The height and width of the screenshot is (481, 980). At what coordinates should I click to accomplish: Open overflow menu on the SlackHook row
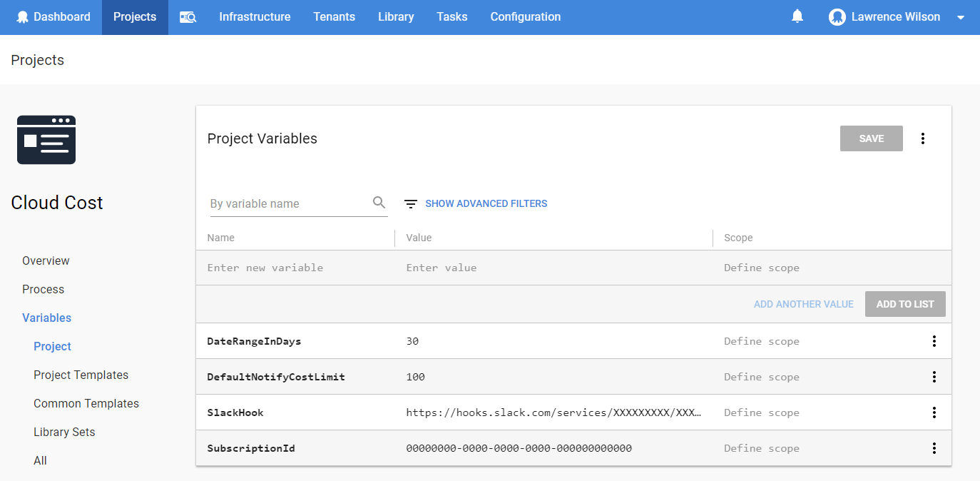tap(934, 412)
